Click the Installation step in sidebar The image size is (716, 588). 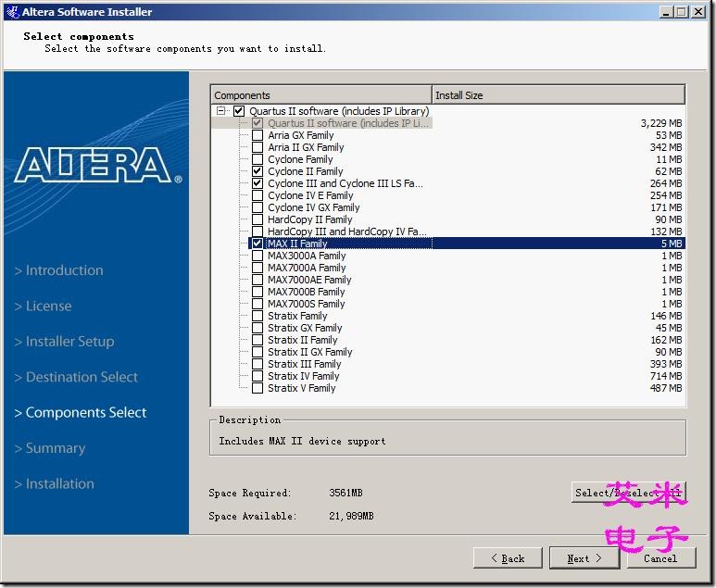point(55,484)
